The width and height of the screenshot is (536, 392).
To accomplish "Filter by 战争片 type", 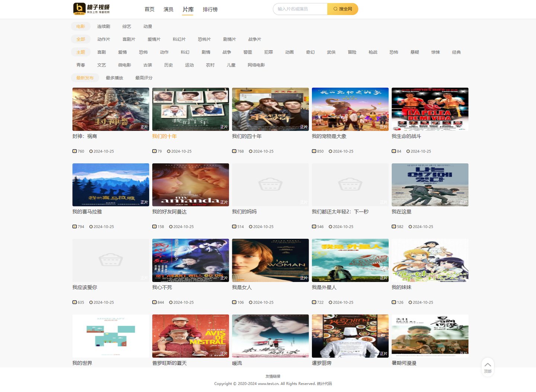I will coord(255,39).
